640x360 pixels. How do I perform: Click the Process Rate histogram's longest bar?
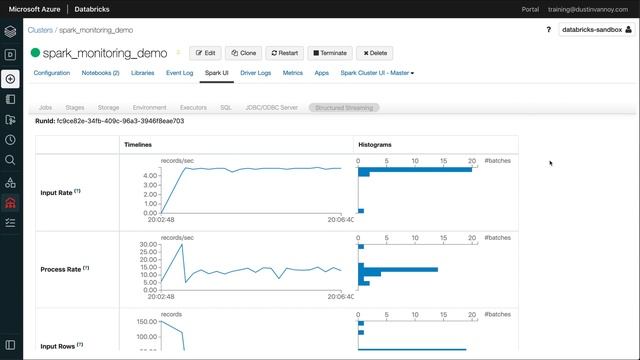398,269
